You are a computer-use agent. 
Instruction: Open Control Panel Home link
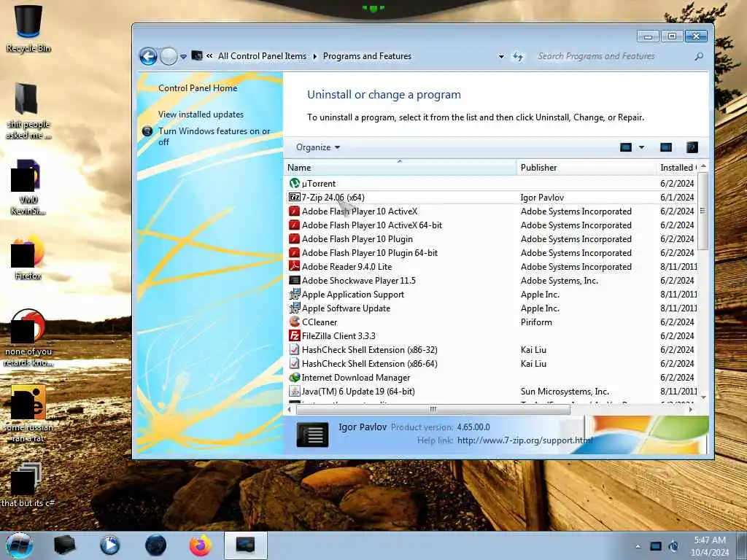tap(198, 88)
